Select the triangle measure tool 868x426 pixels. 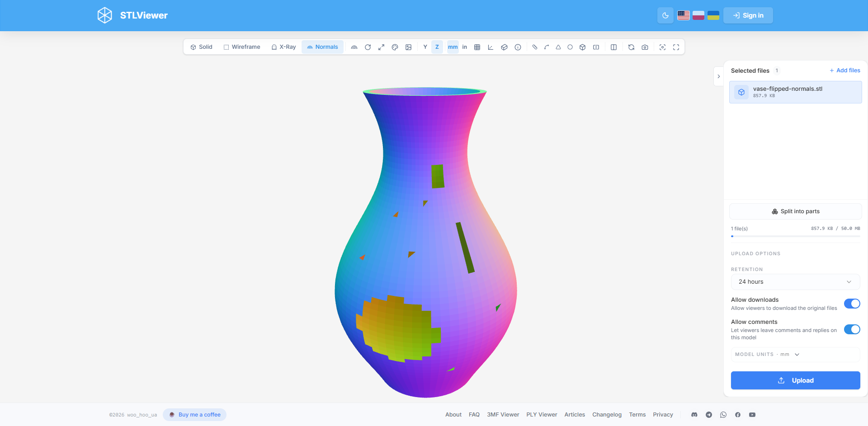click(558, 47)
